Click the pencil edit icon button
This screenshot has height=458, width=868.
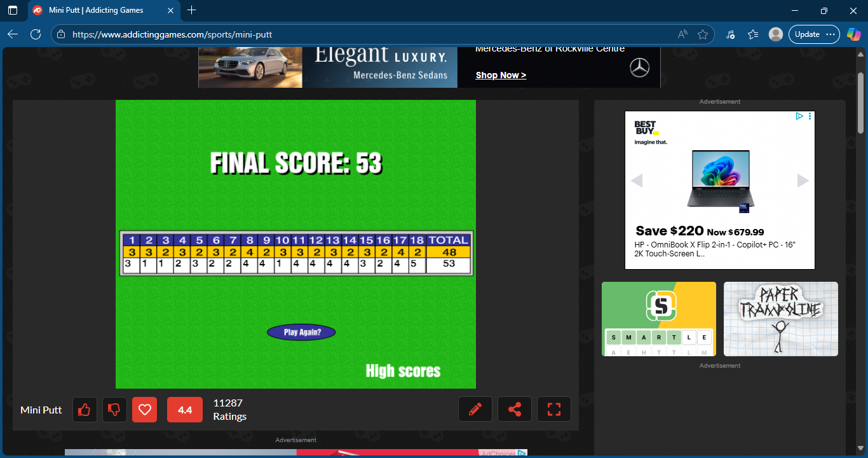[x=475, y=409]
